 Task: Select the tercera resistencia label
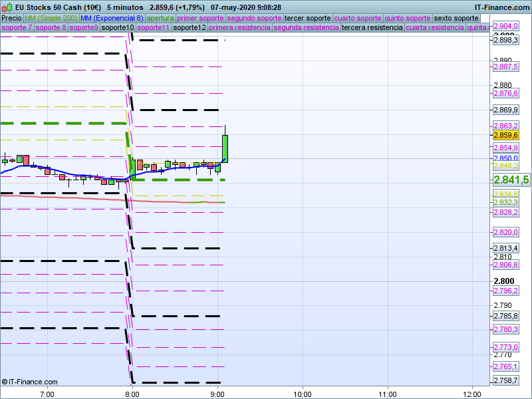[x=372, y=28]
